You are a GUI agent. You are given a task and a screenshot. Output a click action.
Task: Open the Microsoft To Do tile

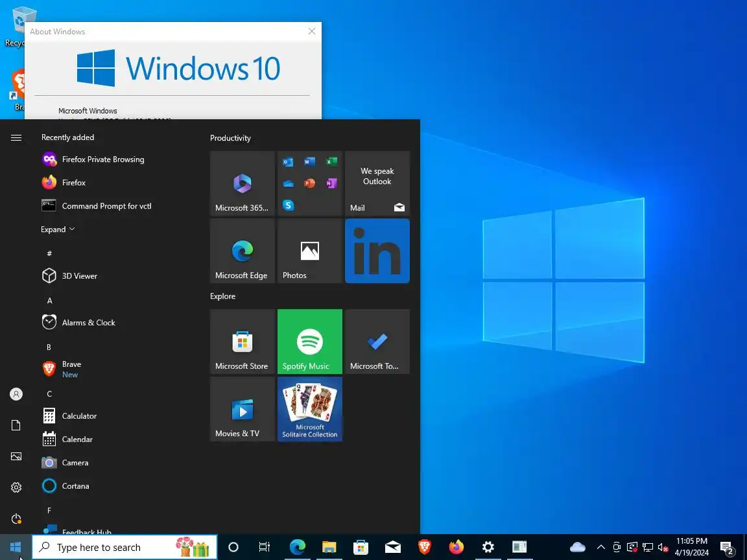pos(377,342)
